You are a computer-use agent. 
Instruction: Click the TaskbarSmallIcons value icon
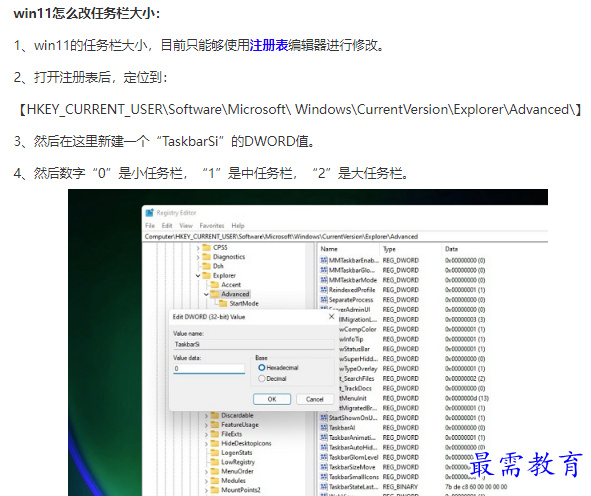pos(324,476)
